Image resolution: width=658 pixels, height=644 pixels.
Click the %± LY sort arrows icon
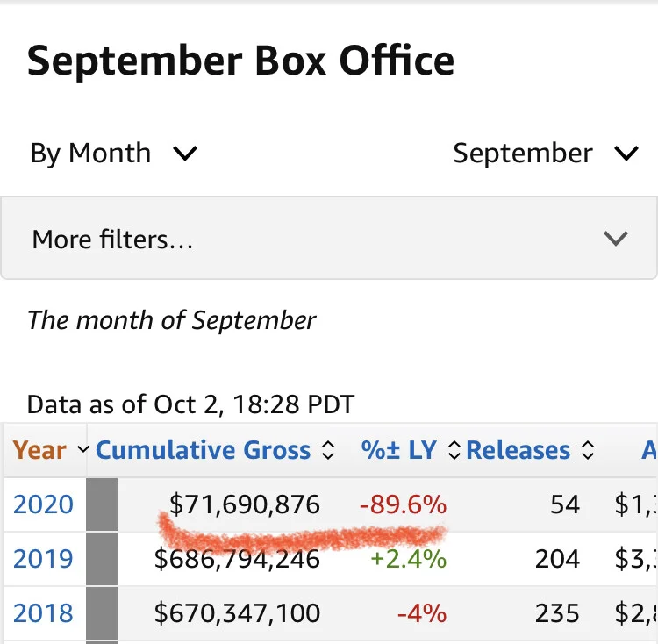[454, 450]
